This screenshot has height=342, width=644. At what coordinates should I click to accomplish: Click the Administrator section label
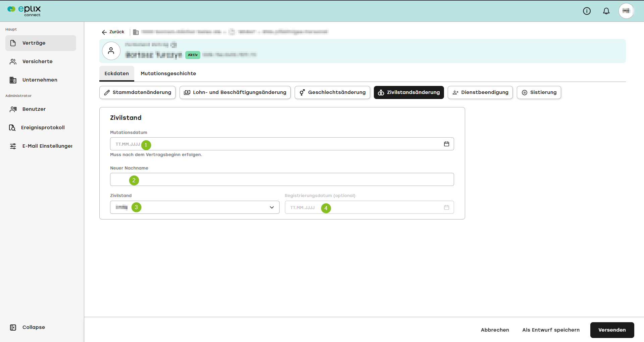18,96
